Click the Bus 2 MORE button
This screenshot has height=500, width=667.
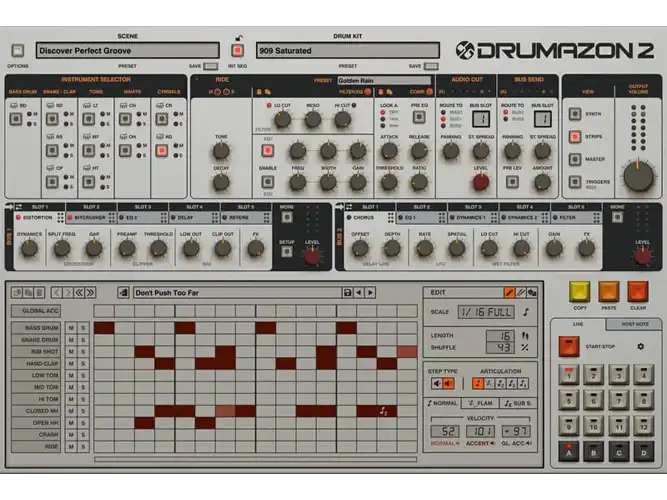(x=617, y=217)
